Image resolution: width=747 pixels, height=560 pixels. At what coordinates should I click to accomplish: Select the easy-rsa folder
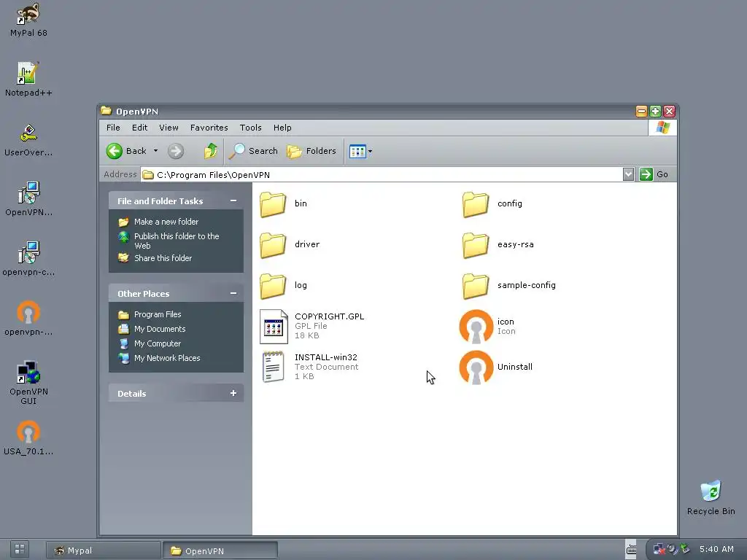click(498, 245)
